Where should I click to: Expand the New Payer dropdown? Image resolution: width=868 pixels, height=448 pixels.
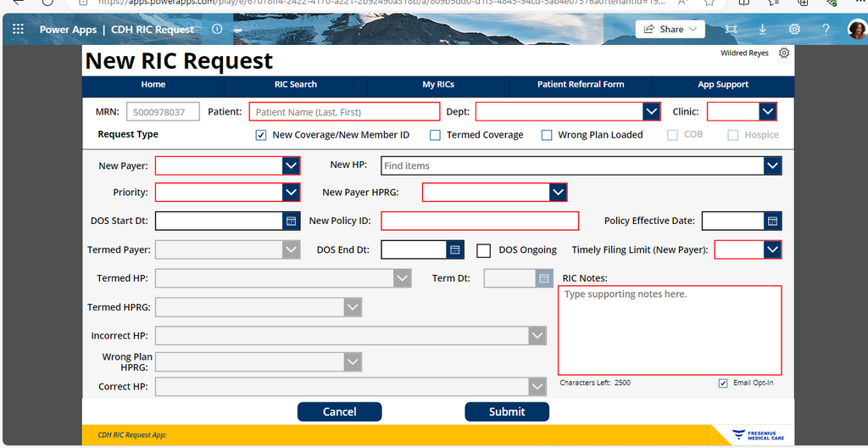[x=292, y=165]
